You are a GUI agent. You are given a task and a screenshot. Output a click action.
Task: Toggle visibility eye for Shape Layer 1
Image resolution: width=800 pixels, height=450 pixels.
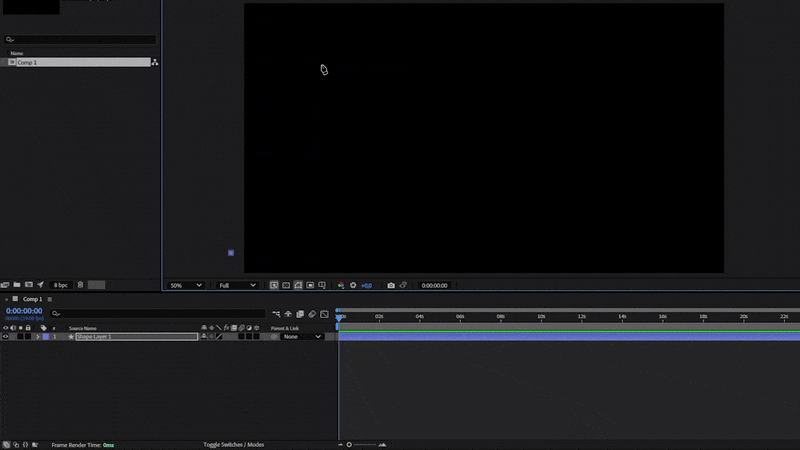tap(6, 337)
